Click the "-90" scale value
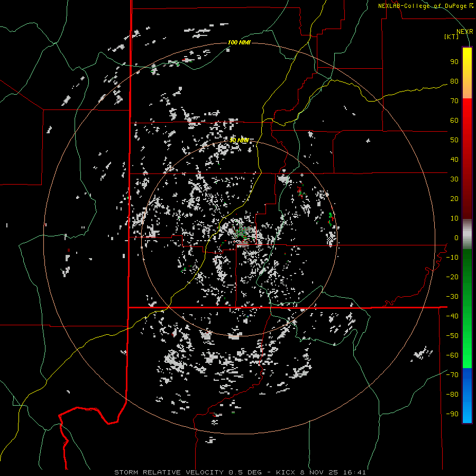 (452, 414)
